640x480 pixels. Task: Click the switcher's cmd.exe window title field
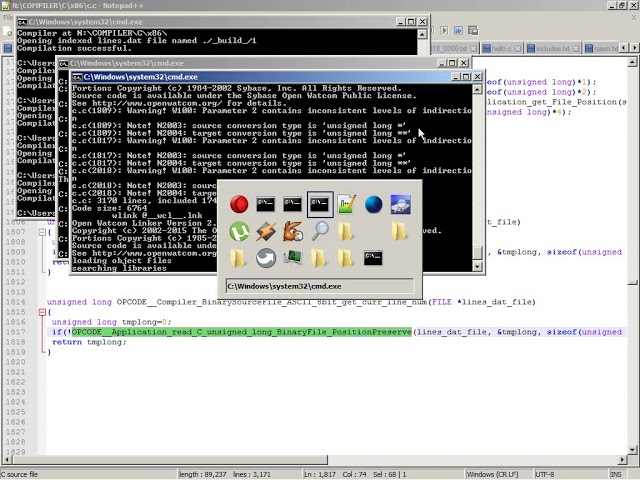click(320, 286)
